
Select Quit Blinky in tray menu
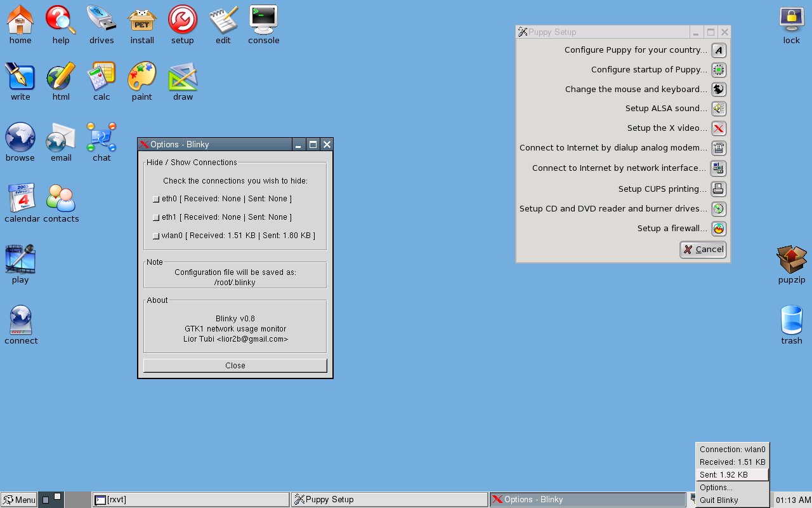coord(732,500)
